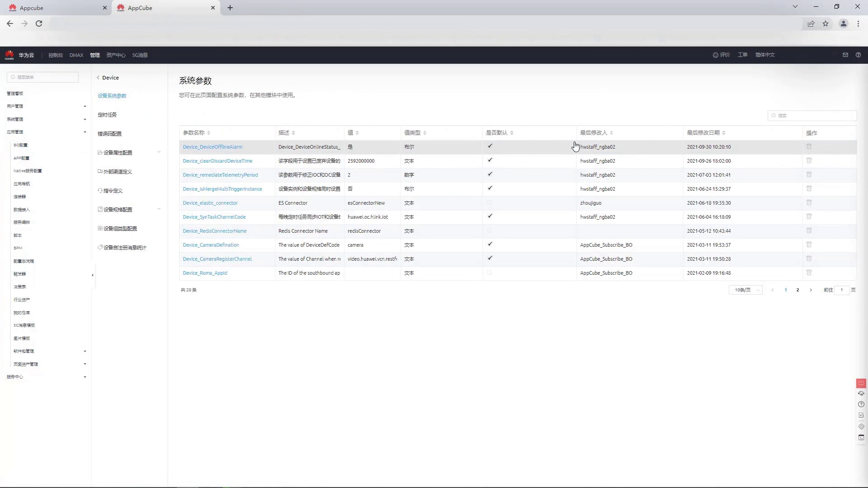Open the browser three-dot menu
The width and height of the screenshot is (868, 488).
click(858, 23)
